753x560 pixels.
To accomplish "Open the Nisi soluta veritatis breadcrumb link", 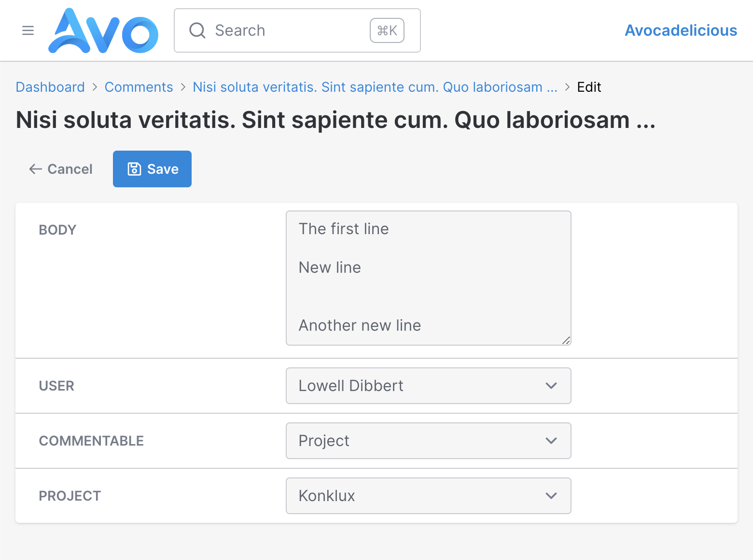I will point(375,87).
